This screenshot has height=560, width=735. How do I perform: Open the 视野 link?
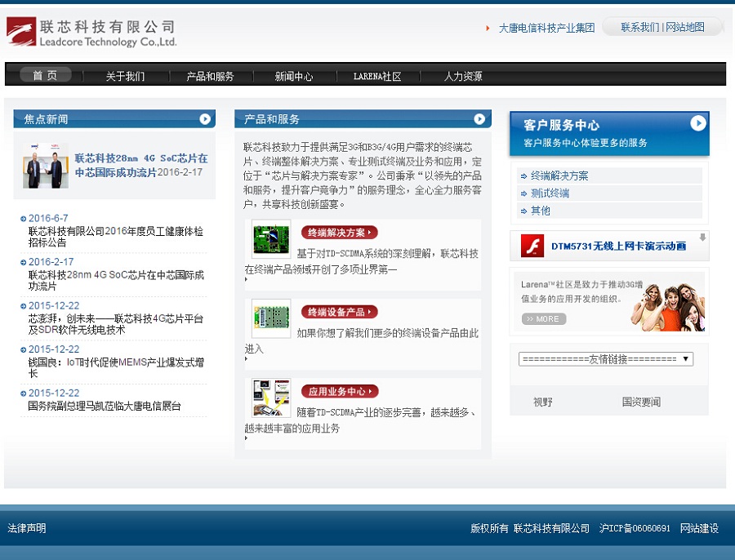coord(543,402)
